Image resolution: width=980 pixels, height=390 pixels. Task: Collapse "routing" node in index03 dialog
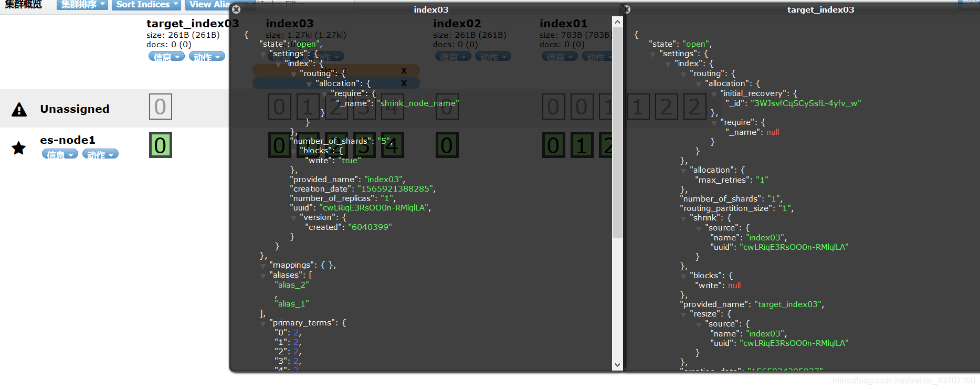tap(294, 74)
